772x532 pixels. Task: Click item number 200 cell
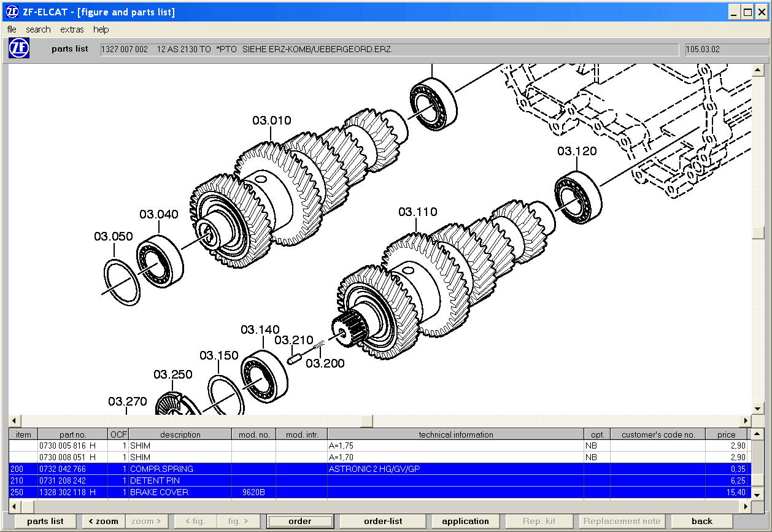(x=23, y=469)
